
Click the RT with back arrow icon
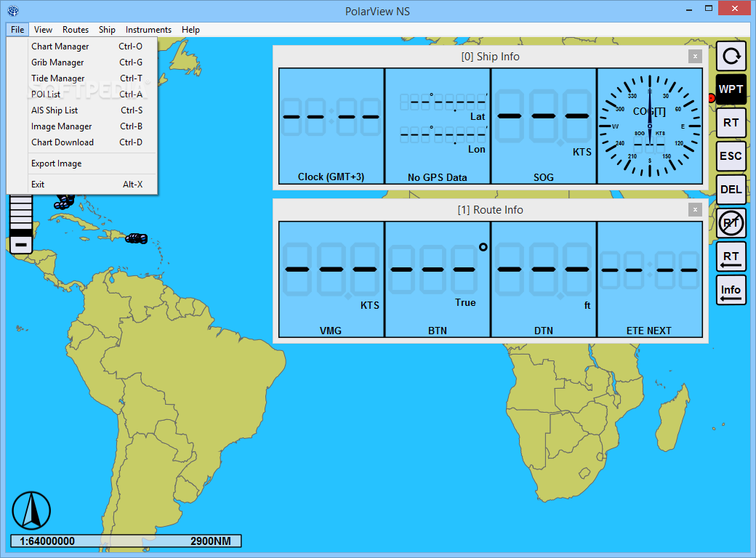[731, 256]
